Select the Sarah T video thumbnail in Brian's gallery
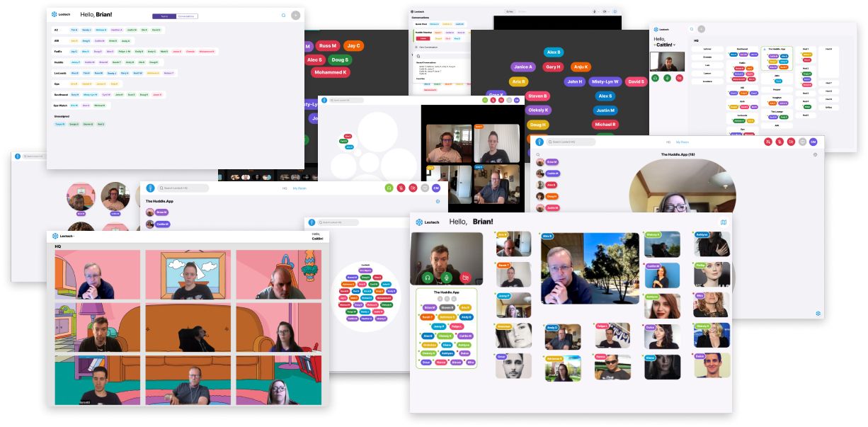This screenshot has width=868, height=427. (514, 275)
